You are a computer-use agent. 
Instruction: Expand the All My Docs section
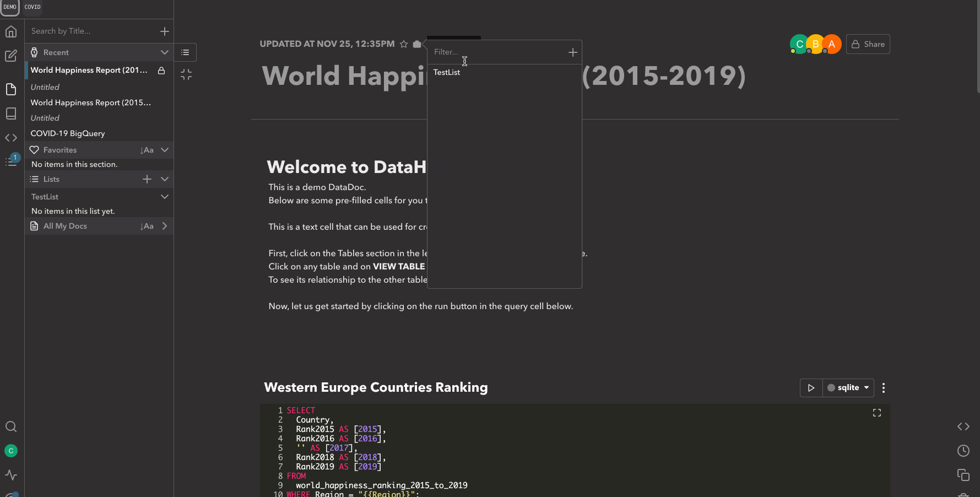point(164,226)
